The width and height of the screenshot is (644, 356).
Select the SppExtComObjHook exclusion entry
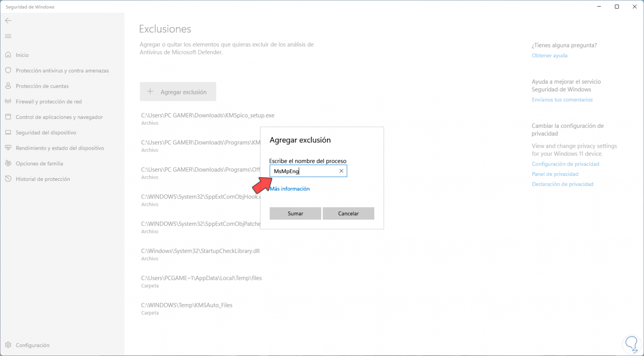tap(200, 200)
